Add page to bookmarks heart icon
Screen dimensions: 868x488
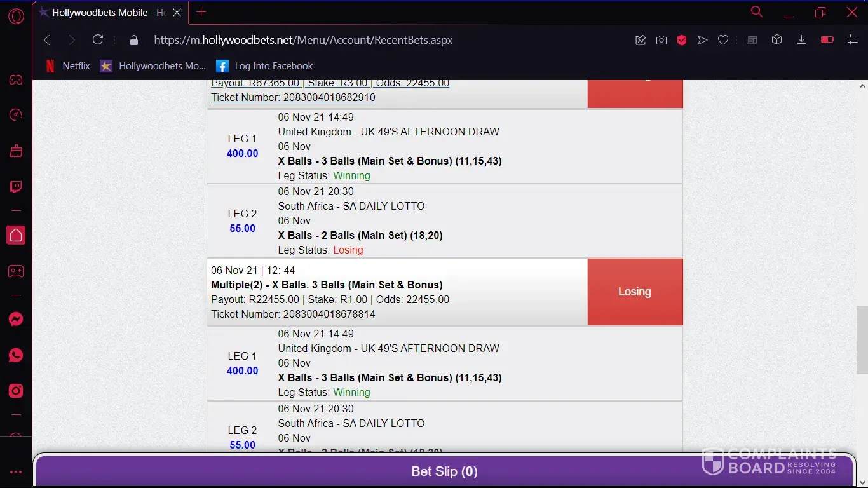(x=723, y=40)
